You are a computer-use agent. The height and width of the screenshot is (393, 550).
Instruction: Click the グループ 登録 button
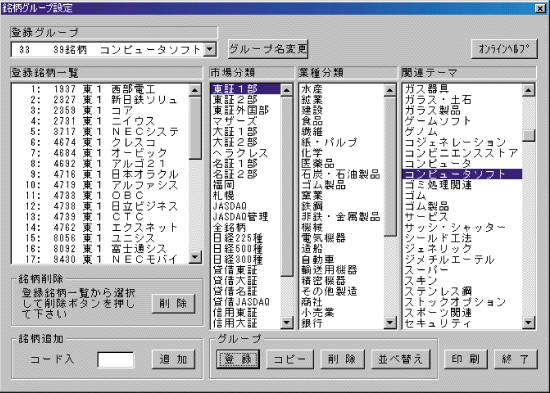click(238, 359)
